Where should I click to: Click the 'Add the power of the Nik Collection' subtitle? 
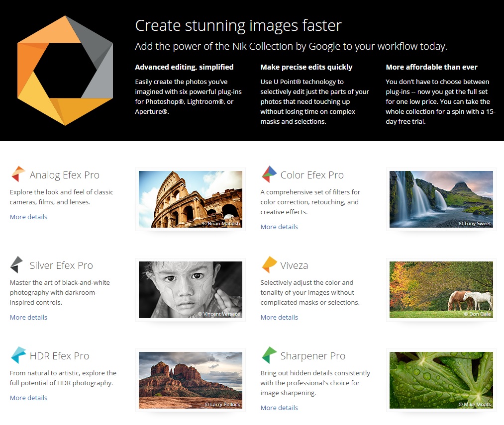pos(291,47)
